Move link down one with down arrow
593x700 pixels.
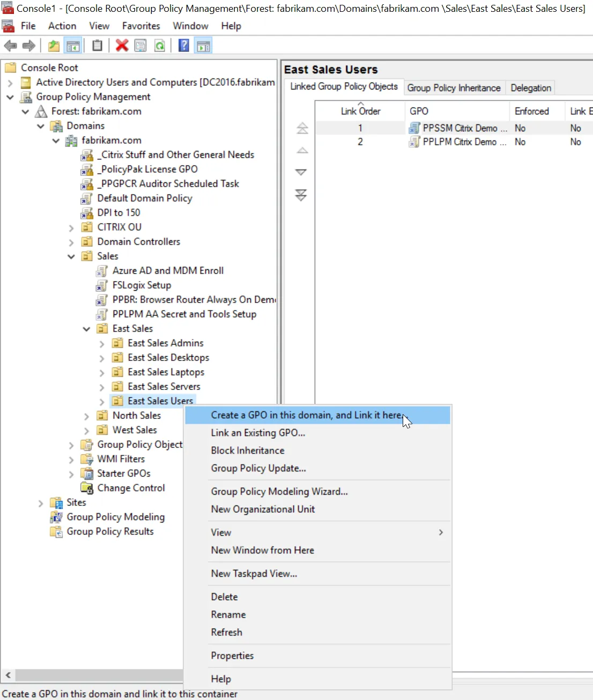[x=301, y=172]
